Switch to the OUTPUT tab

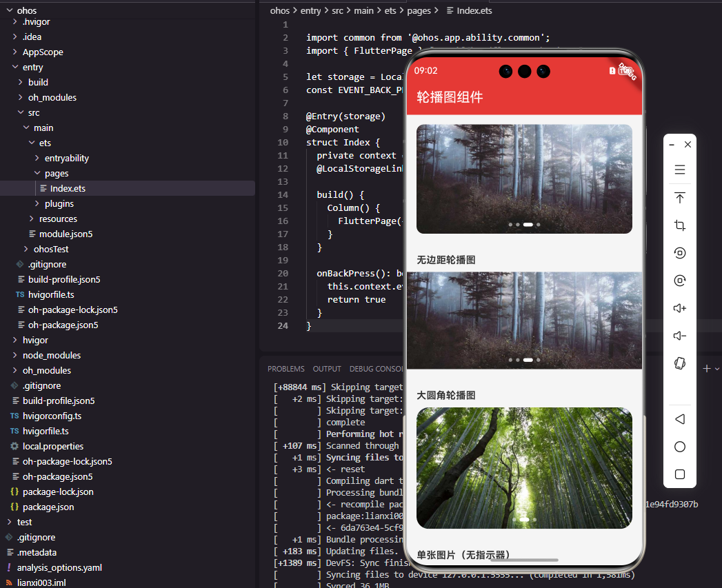pos(327,368)
